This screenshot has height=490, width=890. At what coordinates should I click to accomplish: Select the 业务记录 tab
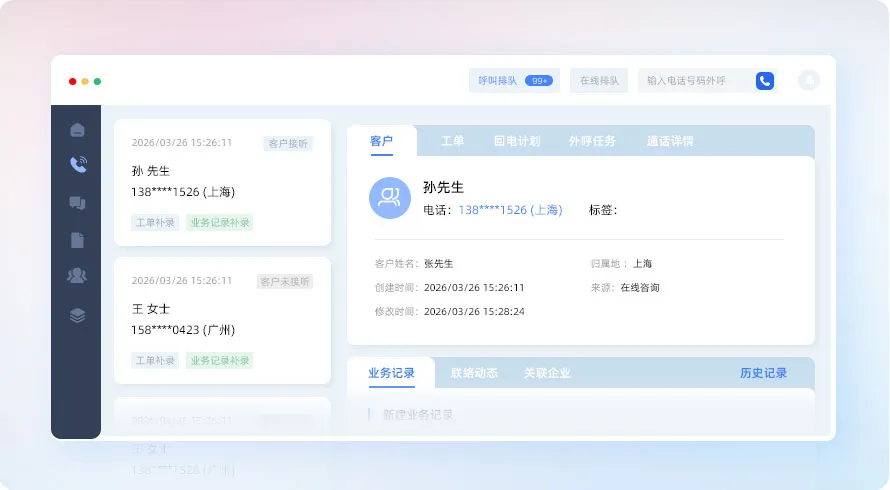pyautogui.click(x=391, y=373)
